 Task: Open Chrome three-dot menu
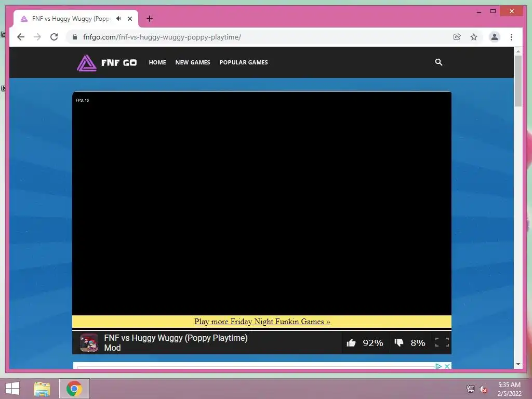pyautogui.click(x=511, y=37)
